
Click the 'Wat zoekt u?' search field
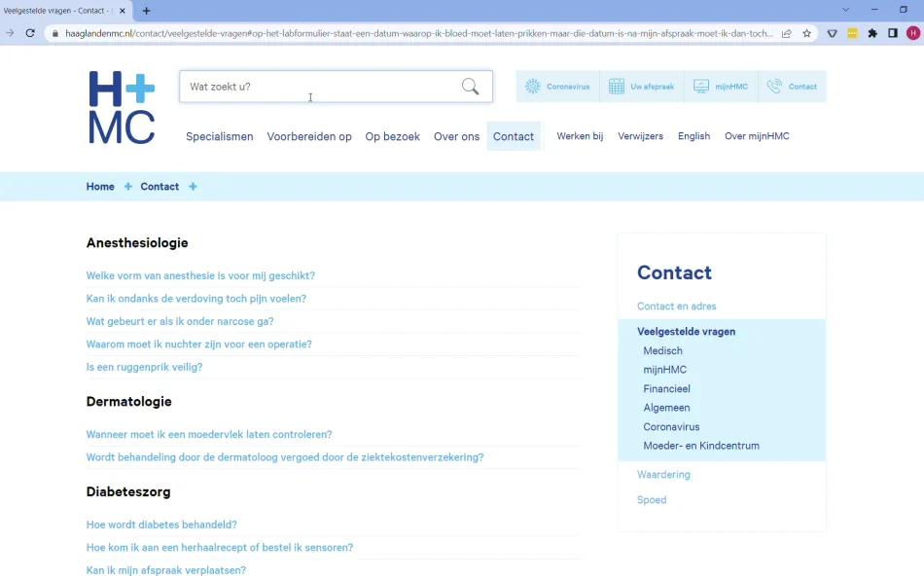tap(321, 87)
